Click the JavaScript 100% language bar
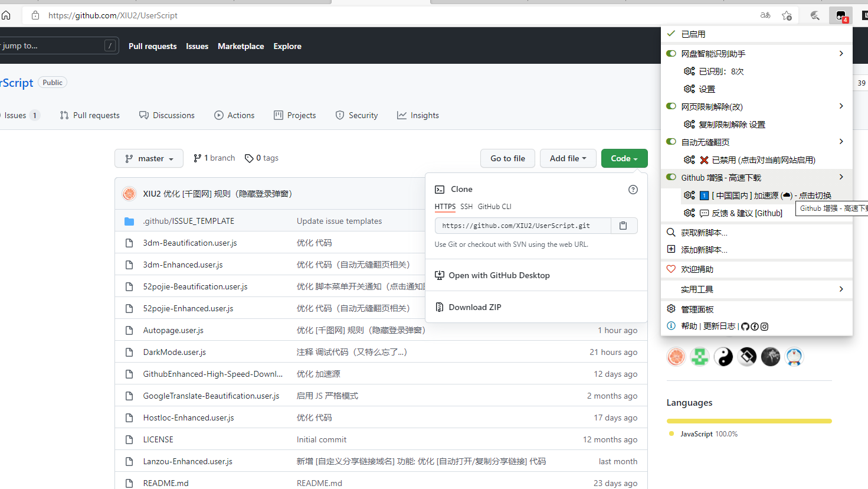This screenshot has width=868, height=489. pyautogui.click(x=749, y=421)
